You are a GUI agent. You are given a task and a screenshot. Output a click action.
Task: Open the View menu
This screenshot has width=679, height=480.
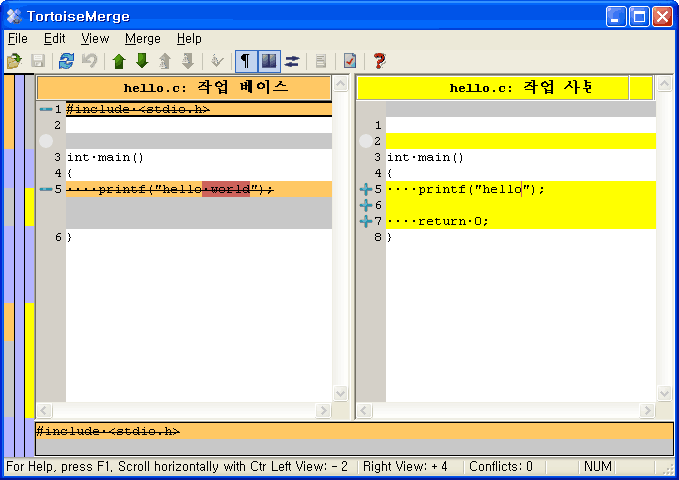95,38
